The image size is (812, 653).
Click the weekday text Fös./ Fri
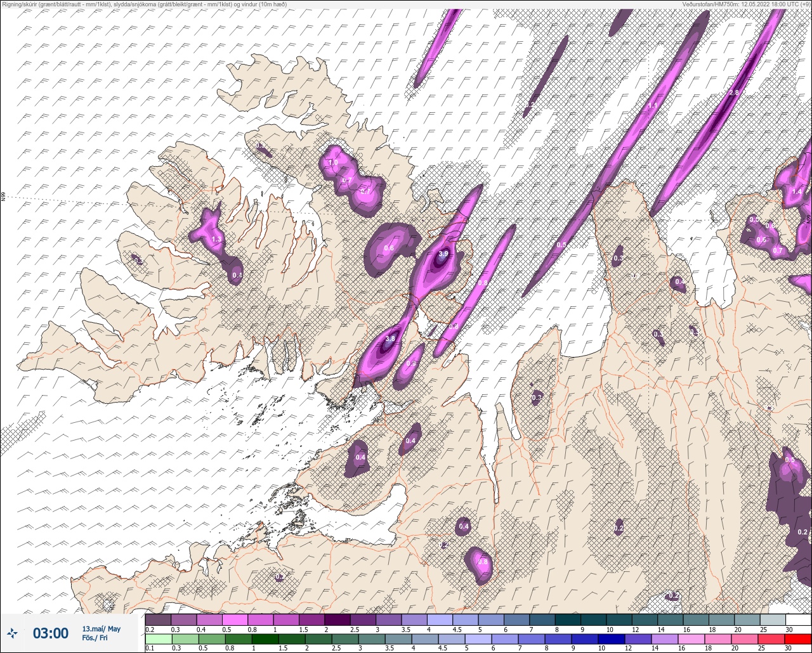pos(95,638)
